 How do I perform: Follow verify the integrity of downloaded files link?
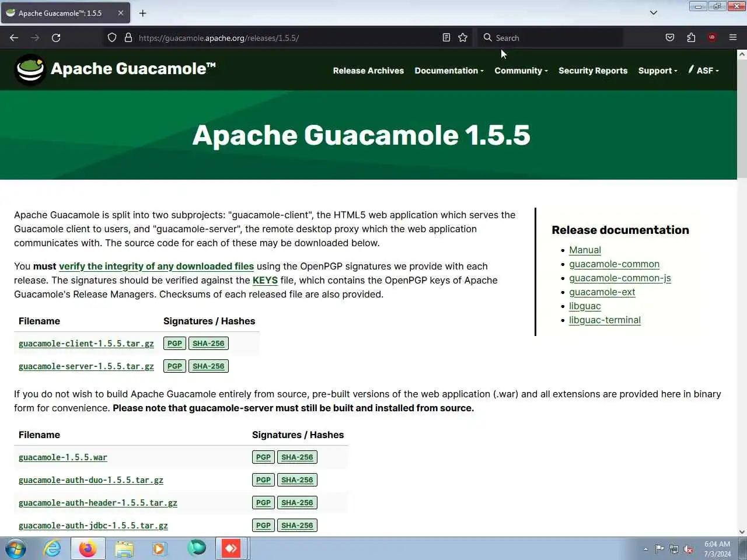156,266
